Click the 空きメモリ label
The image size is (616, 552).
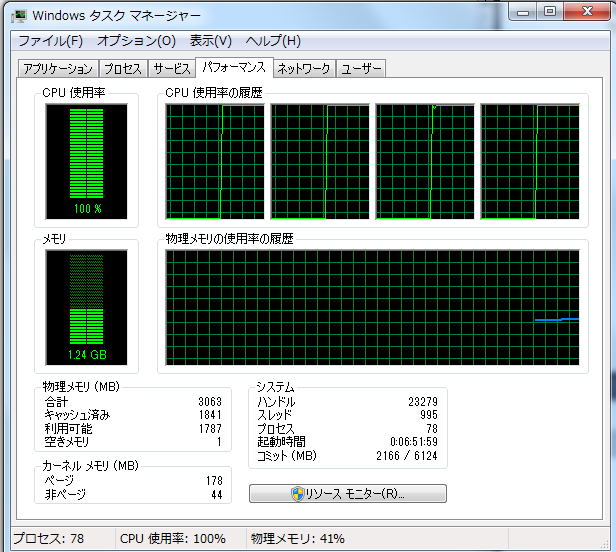(x=67, y=442)
